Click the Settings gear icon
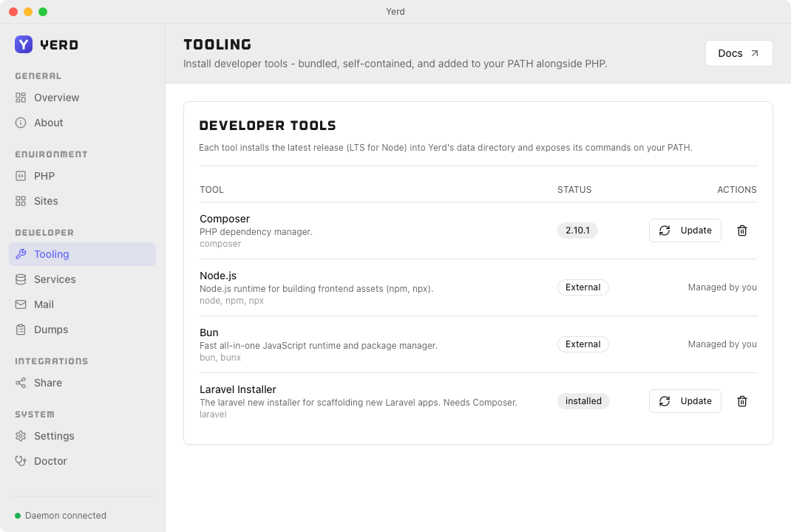Image resolution: width=791 pixels, height=532 pixels. [x=21, y=436]
